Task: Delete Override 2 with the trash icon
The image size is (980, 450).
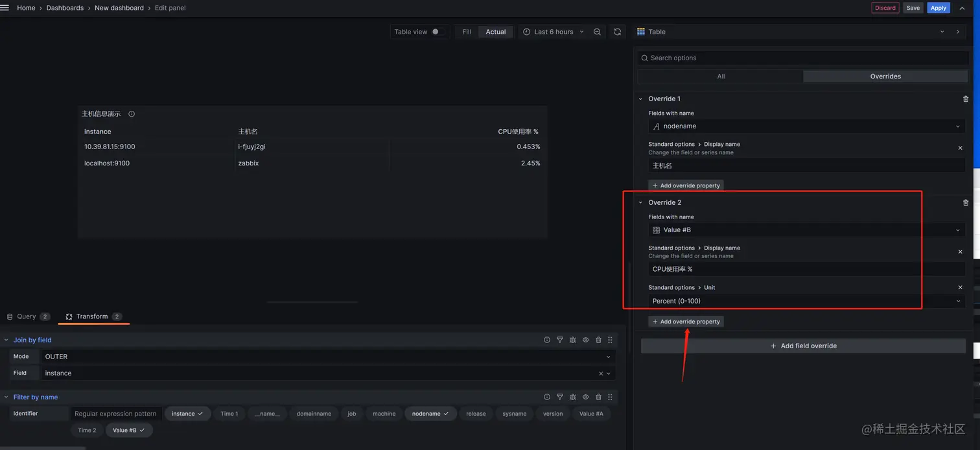Action: coord(966,203)
